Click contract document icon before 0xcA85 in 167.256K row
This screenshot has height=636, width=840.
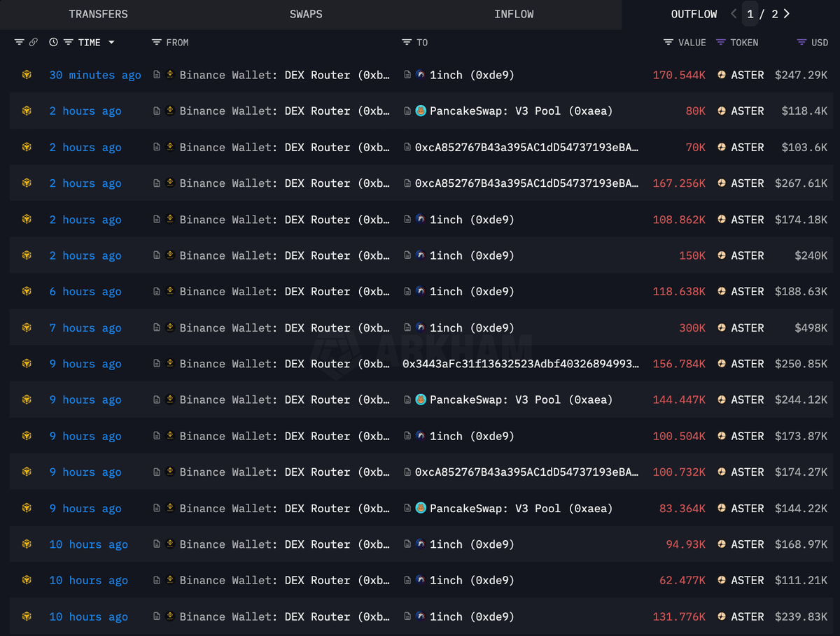pyautogui.click(x=408, y=183)
